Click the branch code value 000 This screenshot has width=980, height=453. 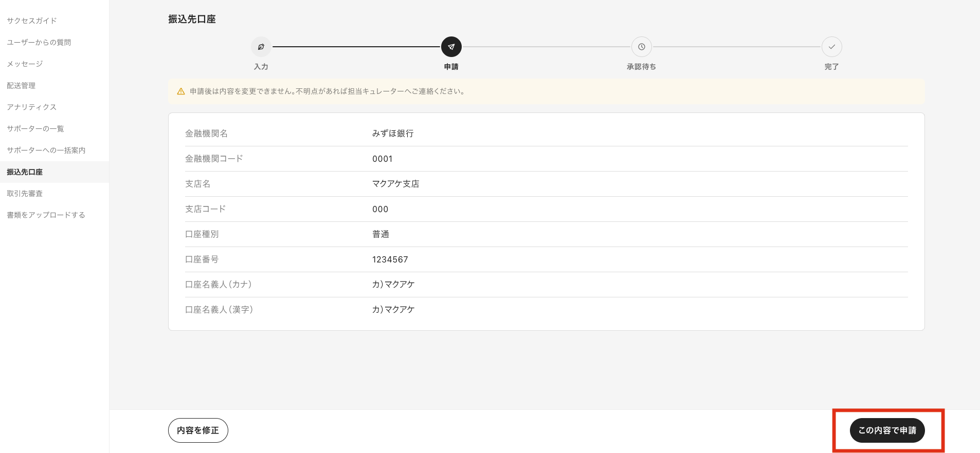[380, 209]
